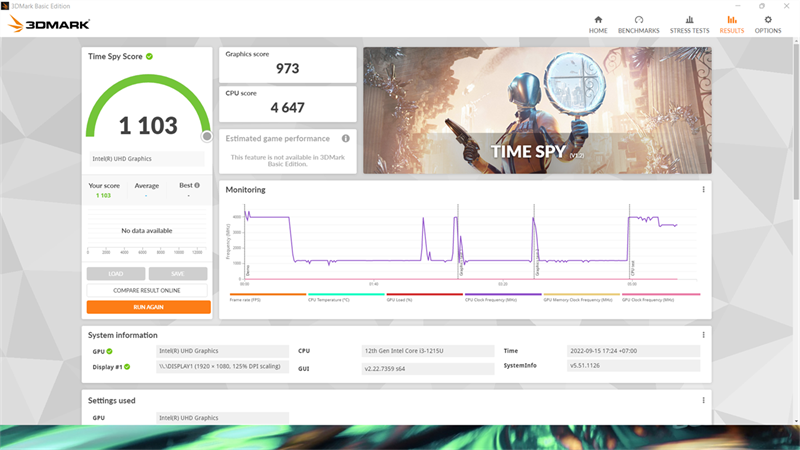Open the Settings used three-dot menu
The image size is (800, 450).
click(703, 401)
